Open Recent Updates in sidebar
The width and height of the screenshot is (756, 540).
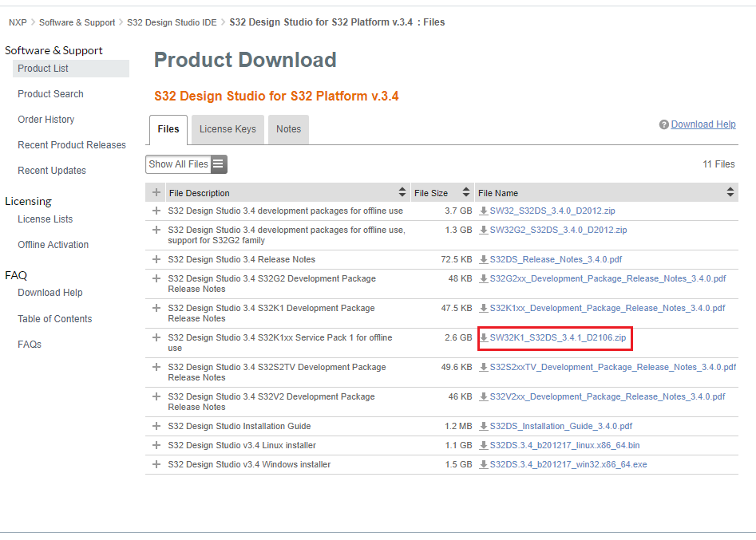click(52, 171)
